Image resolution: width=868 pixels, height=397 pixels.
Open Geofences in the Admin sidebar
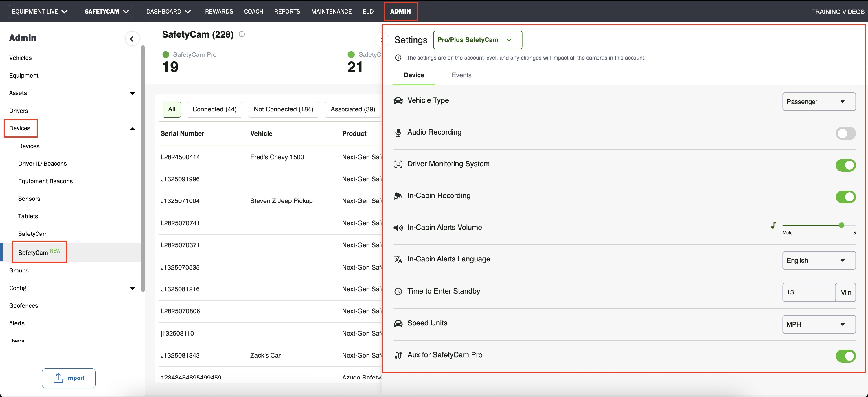[x=24, y=305]
